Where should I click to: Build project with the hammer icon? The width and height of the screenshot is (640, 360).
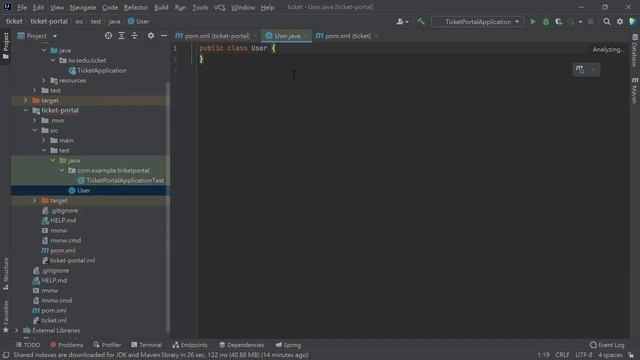click(421, 22)
